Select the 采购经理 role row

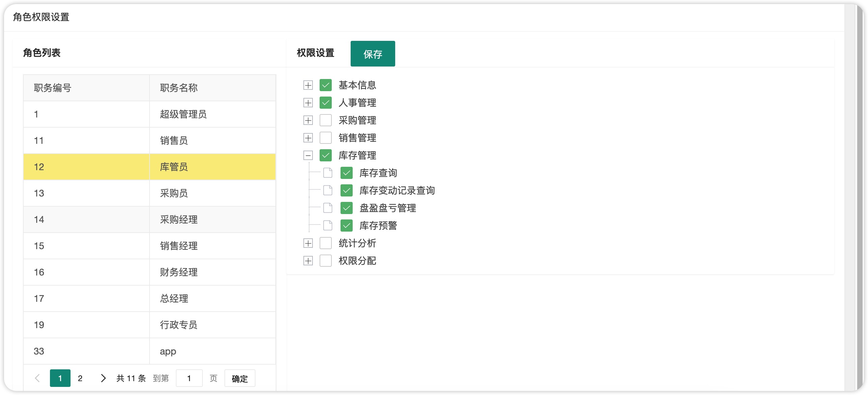pos(150,219)
